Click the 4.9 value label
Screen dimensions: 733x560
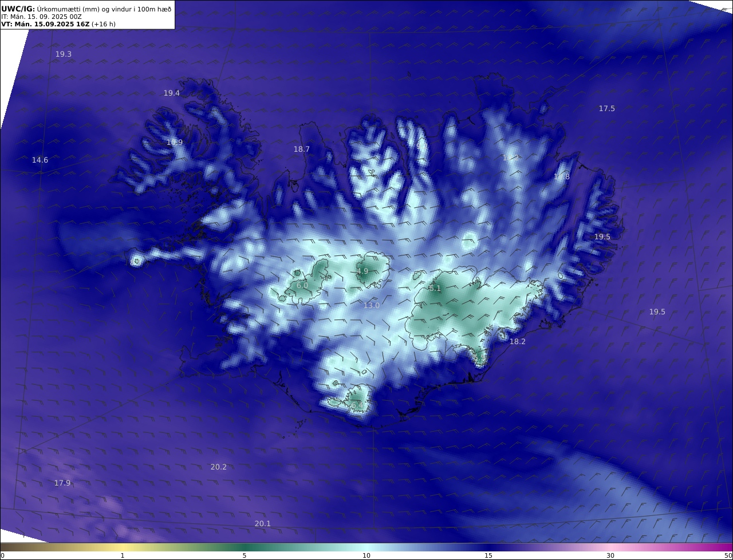pyautogui.click(x=362, y=271)
